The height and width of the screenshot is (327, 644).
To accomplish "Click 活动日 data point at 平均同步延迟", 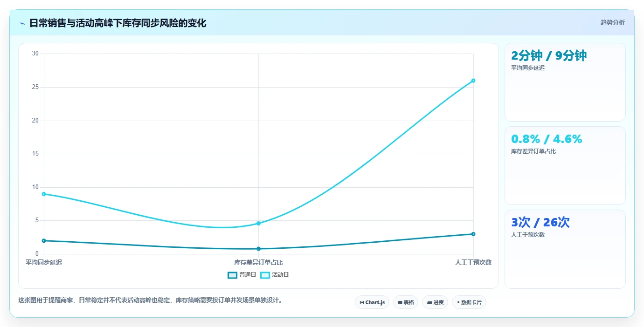I will (x=44, y=194).
